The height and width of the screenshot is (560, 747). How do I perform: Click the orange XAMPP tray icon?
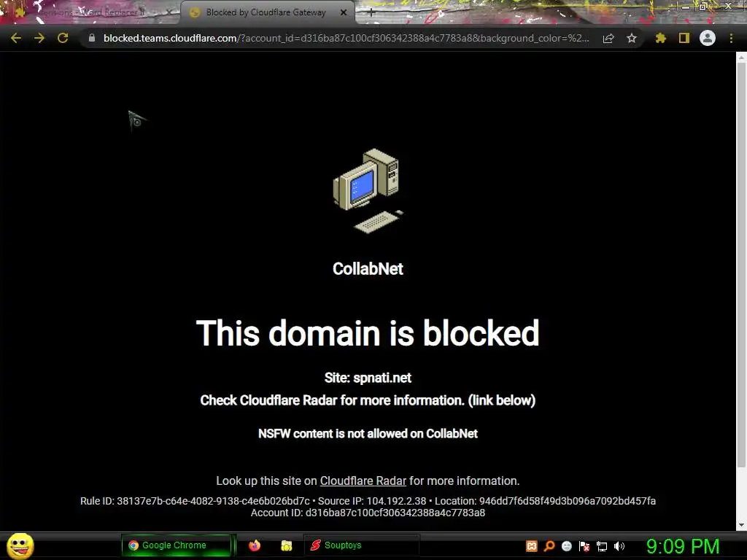[532, 546]
